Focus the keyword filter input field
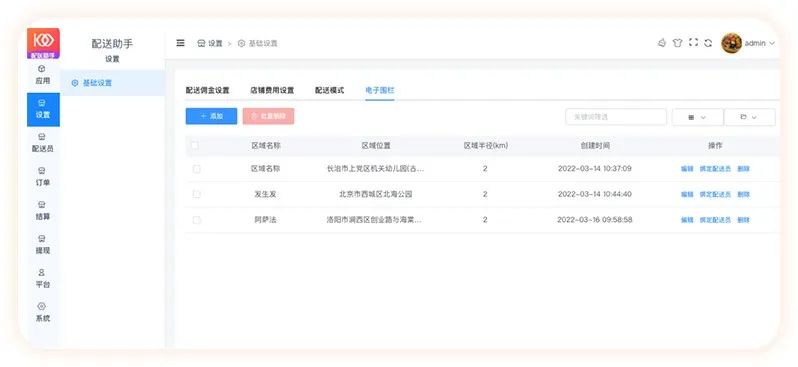 [x=616, y=117]
